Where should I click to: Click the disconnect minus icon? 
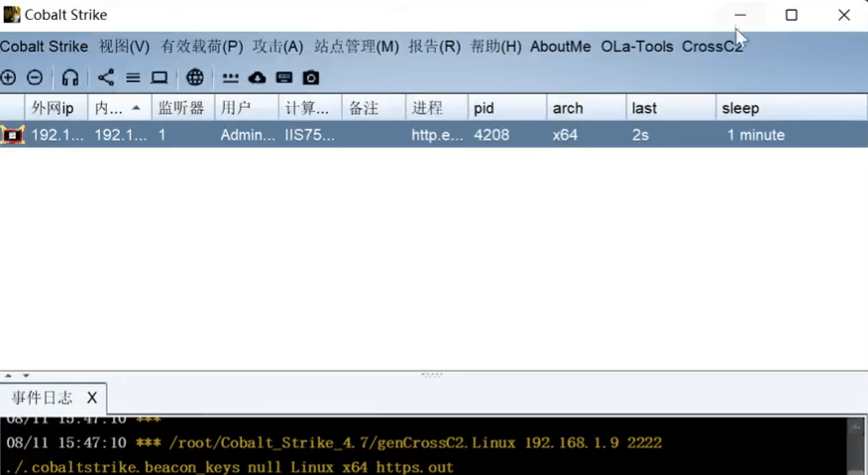35,77
